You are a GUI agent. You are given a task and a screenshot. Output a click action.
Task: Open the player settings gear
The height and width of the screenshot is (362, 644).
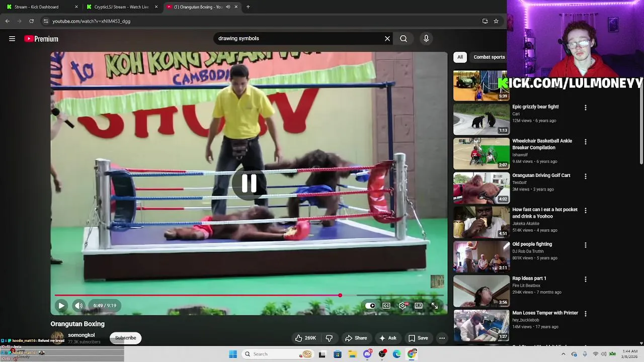pyautogui.click(x=403, y=305)
